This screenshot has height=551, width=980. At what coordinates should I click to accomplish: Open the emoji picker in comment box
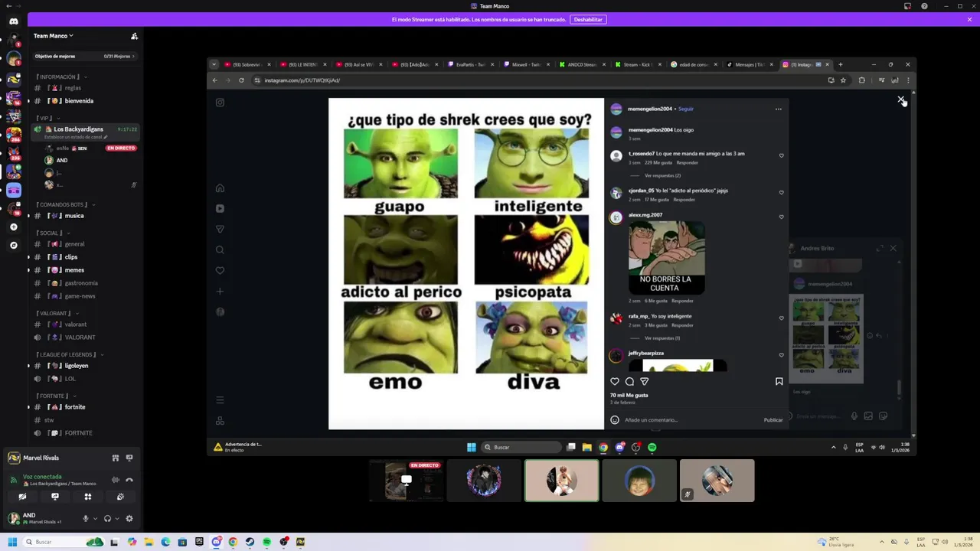615,419
